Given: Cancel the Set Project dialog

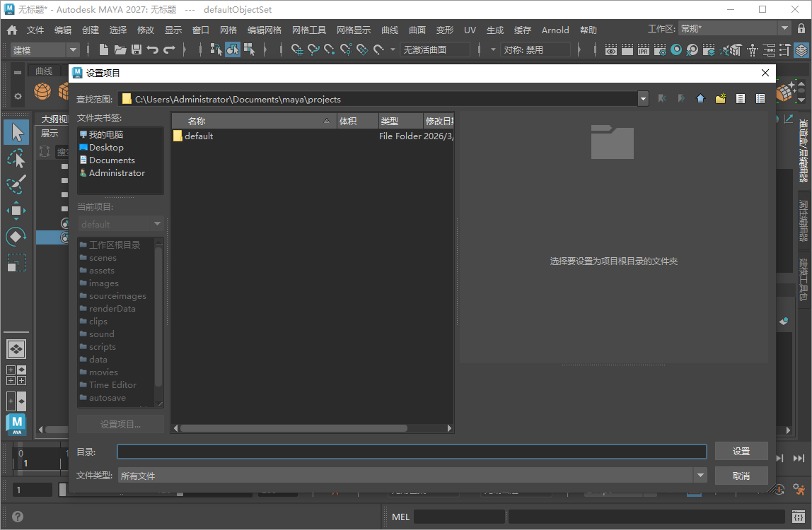Looking at the screenshot, I should pyautogui.click(x=741, y=475).
